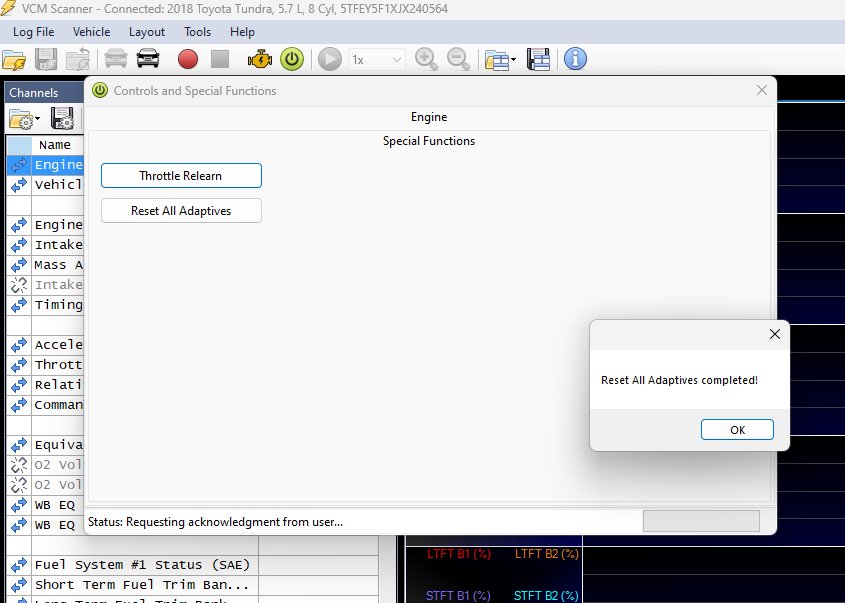Click the Throttle Relearn button
Image resolution: width=845 pixels, height=603 pixels.
[x=181, y=176]
